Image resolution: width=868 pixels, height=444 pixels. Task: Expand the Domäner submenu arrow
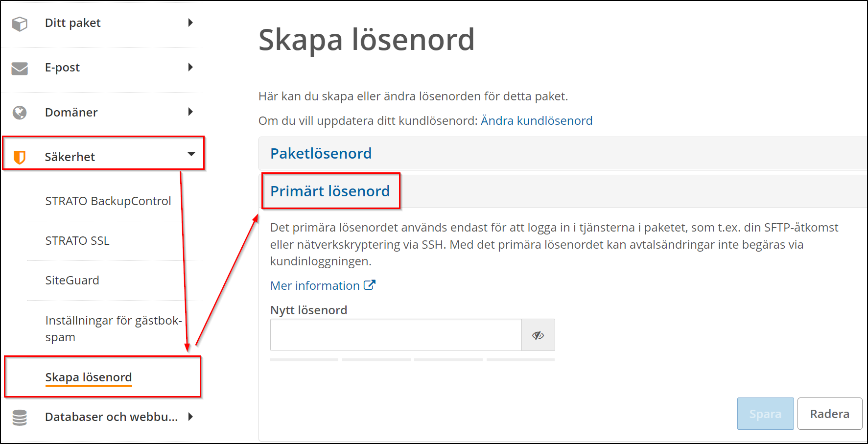190,112
